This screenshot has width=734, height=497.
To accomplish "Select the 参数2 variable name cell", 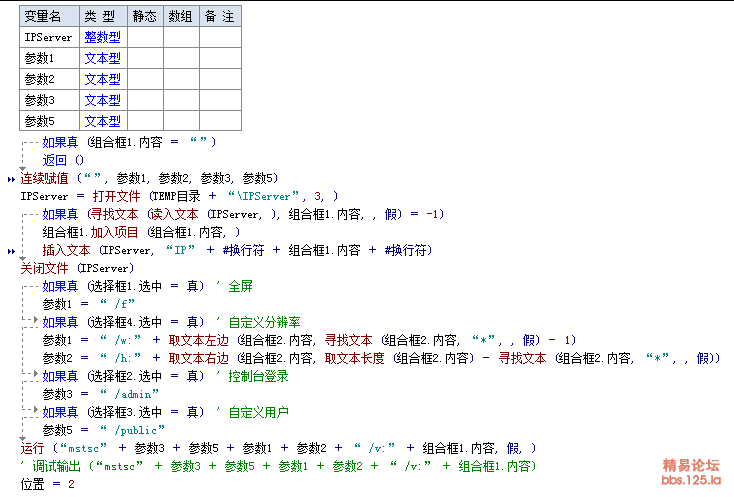I will tap(48, 79).
